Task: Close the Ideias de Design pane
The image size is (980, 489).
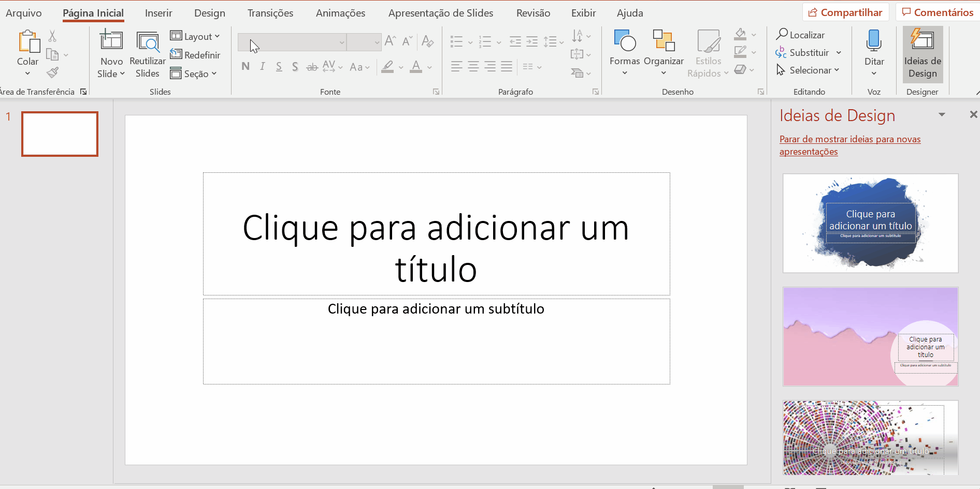Action: (973, 115)
